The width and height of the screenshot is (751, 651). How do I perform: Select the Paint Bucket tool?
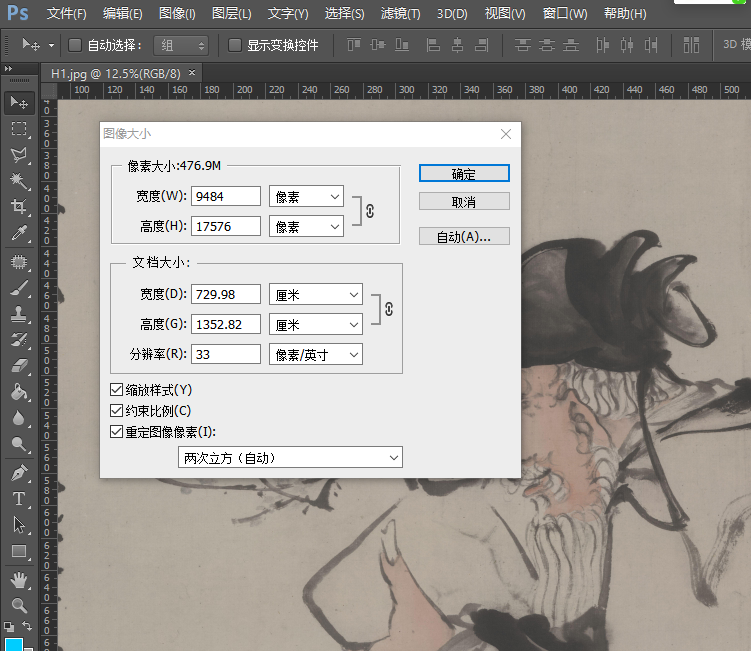tap(19, 392)
